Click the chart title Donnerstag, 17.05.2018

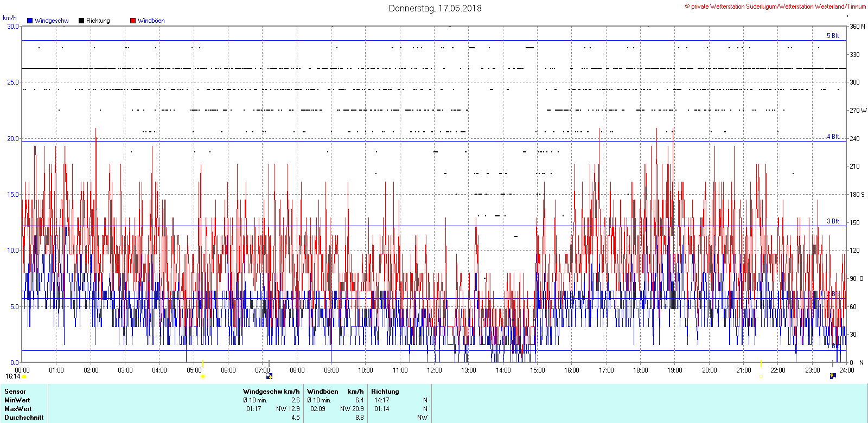(435, 8)
